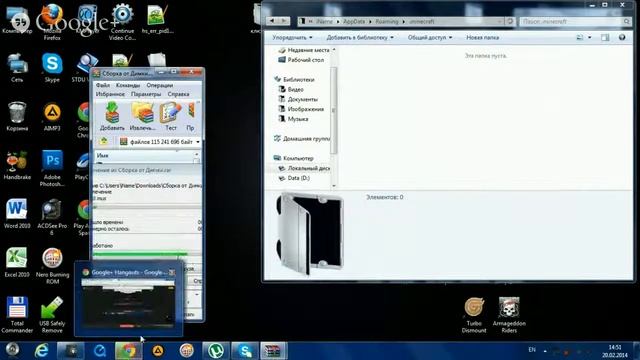Open Skype desktop shortcut
The image size is (640, 360).
52,67
